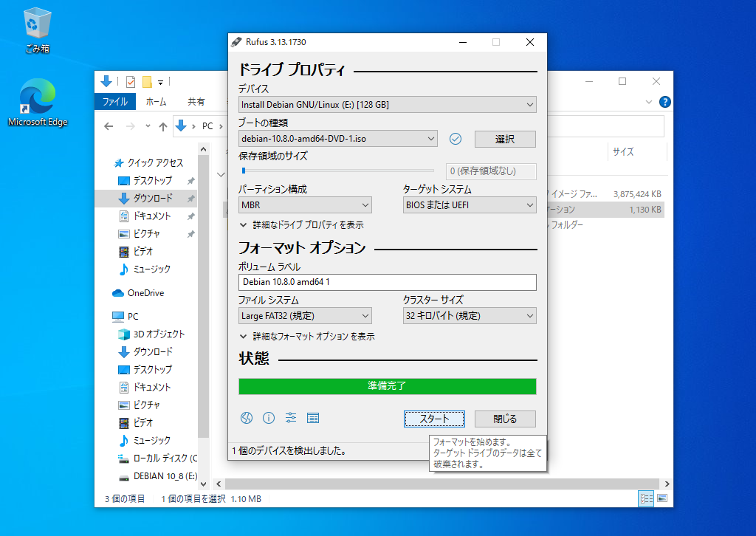Open the boot selection ISO dropdown

tap(338, 139)
